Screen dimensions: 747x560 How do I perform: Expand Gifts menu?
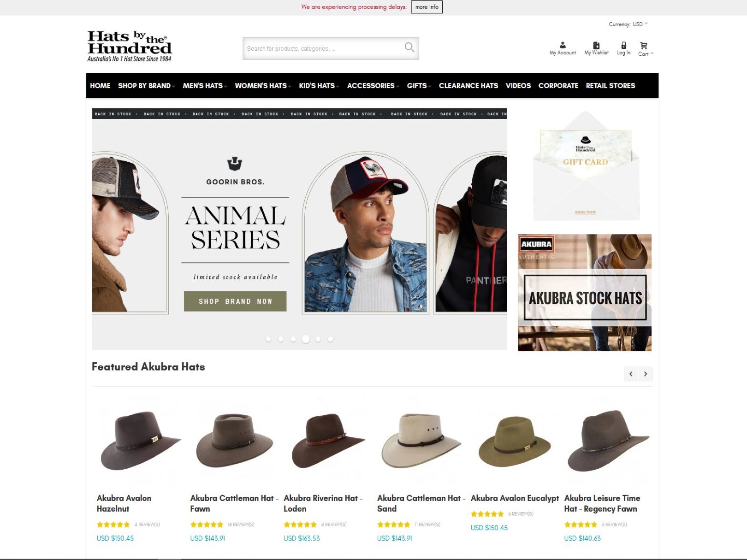tap(419, 86)
